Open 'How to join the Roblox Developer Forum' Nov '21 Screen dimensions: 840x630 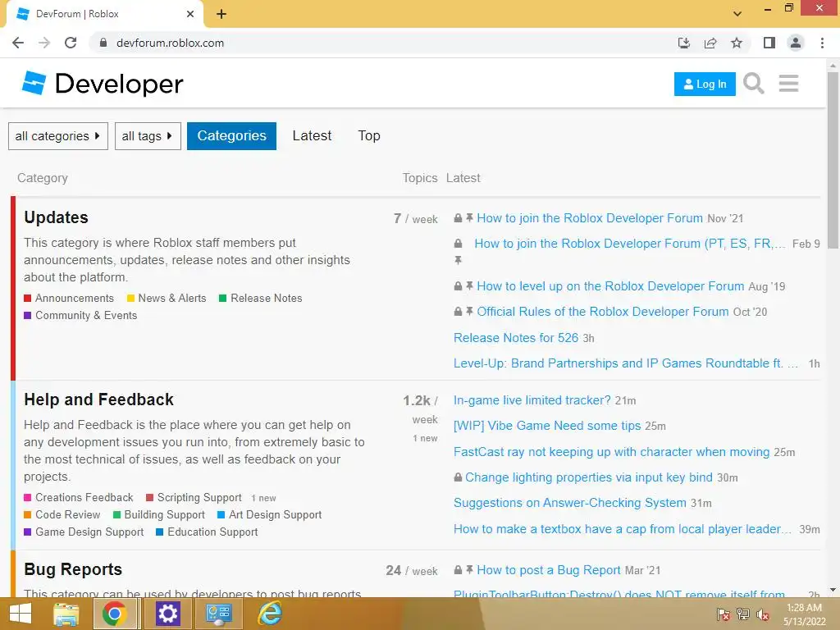click(x=590, y=218)
